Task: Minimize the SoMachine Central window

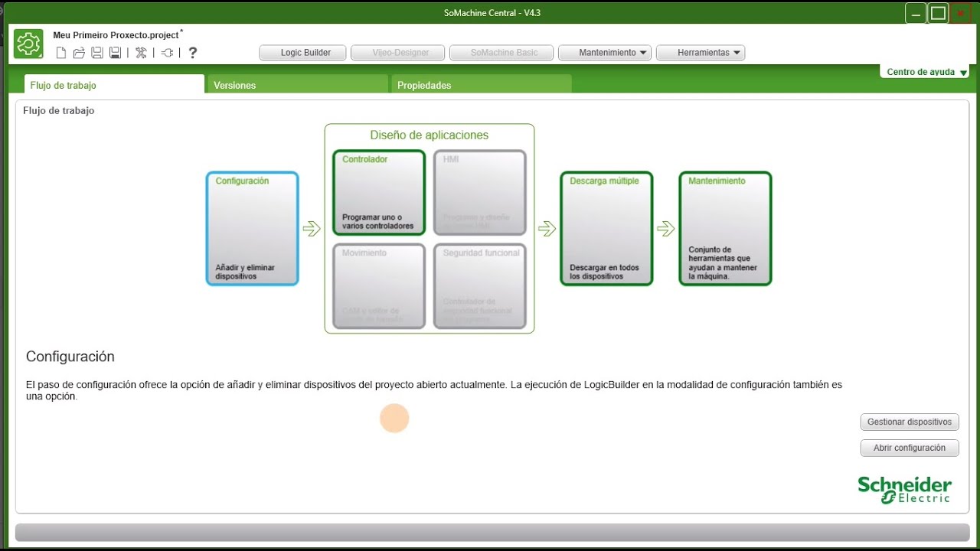Action: click(916, 13)
